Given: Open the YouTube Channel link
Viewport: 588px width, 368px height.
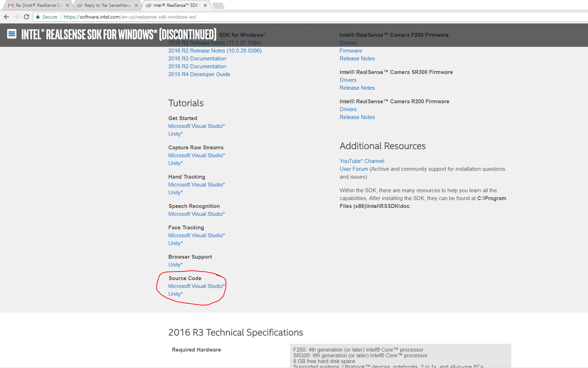Looking at the screenshot, I should tap(362, 161).
